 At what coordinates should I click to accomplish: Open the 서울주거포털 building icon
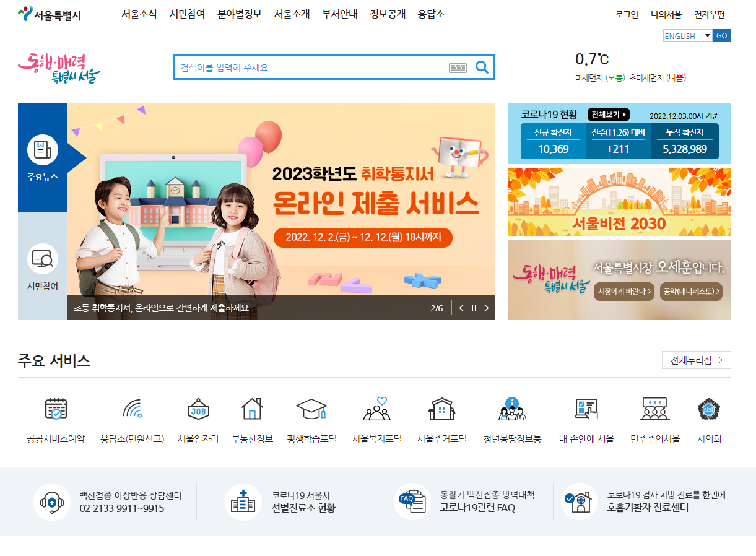442,409
